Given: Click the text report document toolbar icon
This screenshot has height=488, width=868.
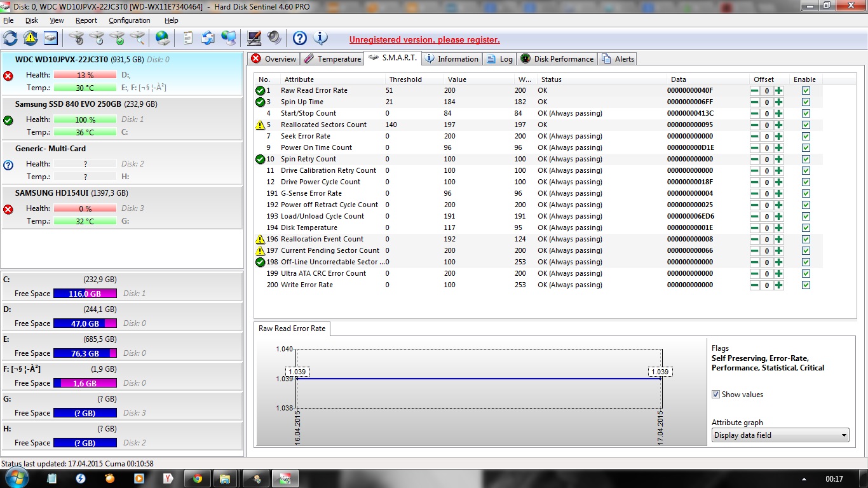Looking at the screenshot, I should 188,38.
